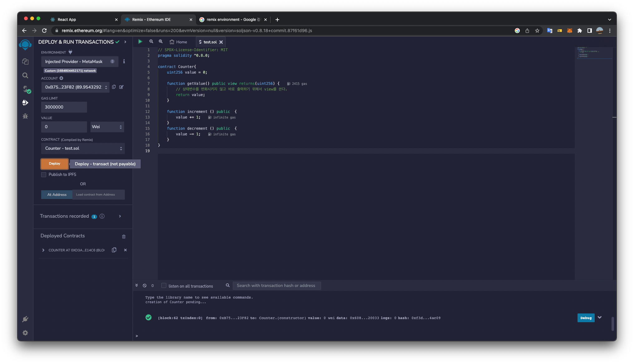Open the Debugger bug icon in sidebar

(x=25, y=116)
